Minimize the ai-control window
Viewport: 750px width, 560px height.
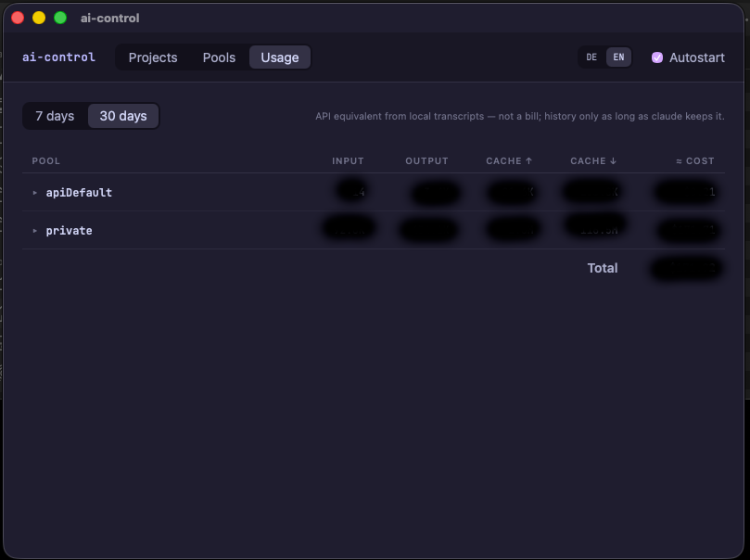pyautogui.click(x=39, y=18)
